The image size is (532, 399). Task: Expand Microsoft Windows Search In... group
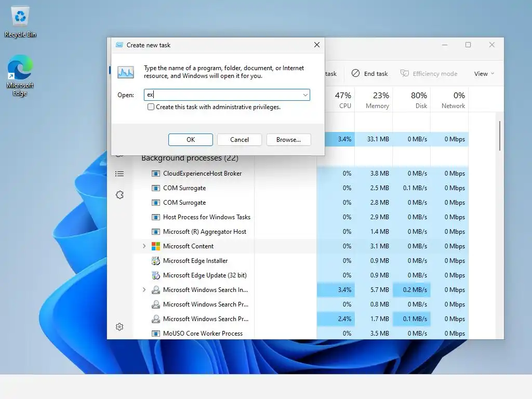click(144, 290)
